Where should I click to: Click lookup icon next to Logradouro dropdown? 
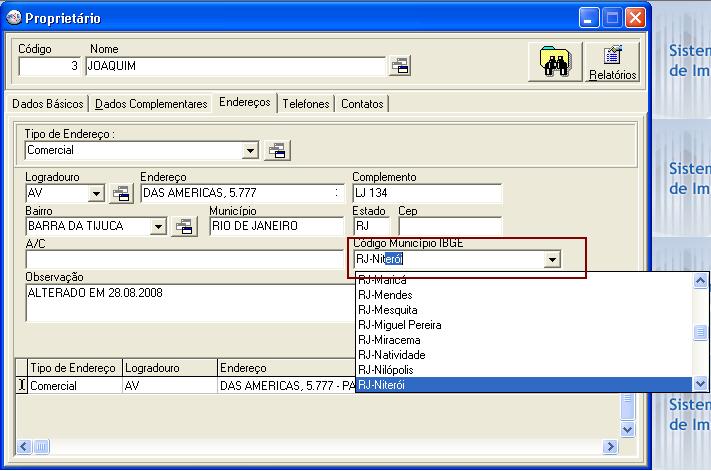pos(121,193)
